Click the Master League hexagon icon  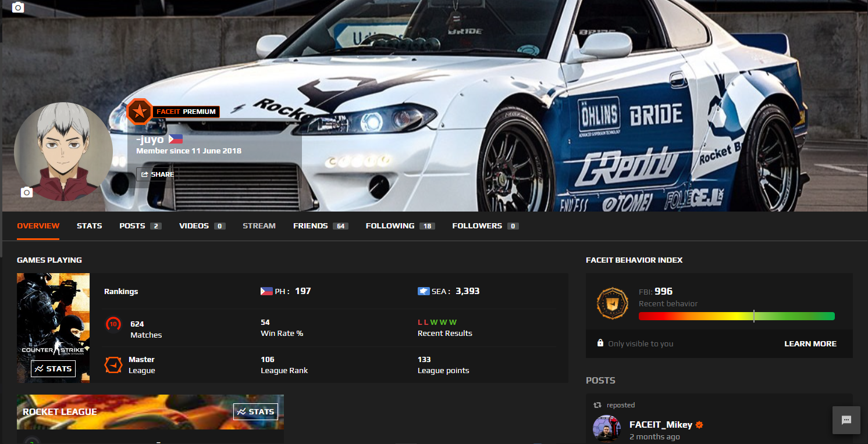click(113, 365)
